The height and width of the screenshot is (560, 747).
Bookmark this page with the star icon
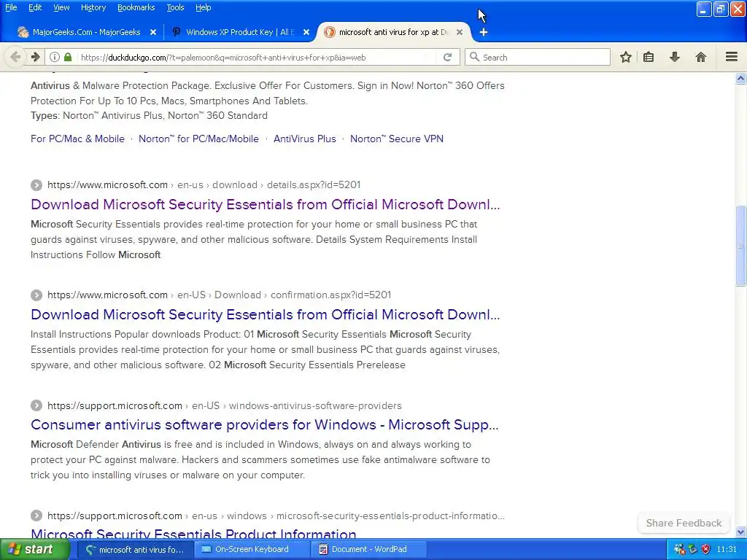tap(625, 57)
